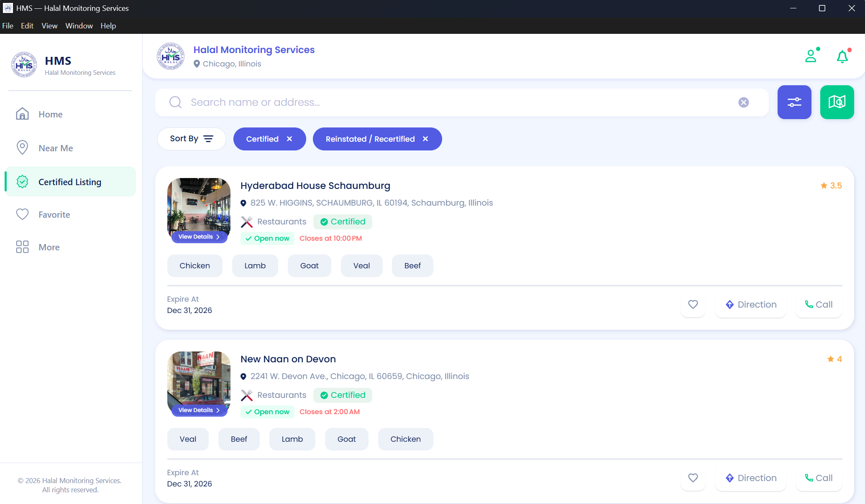Get Direction to New Naan on Devon
The height and width of the screenshot is (504, 865).
[751, 478]
